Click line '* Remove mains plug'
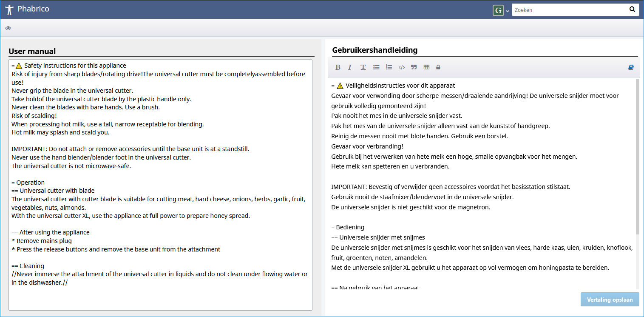This screenshot has width=644, height=317. tap(42, 241)
